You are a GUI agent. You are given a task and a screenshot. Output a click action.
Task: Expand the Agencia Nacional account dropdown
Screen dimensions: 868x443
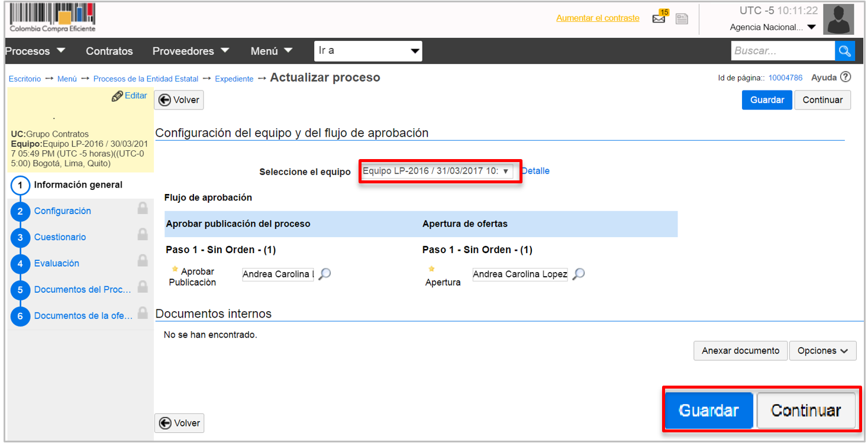[773, 27]
